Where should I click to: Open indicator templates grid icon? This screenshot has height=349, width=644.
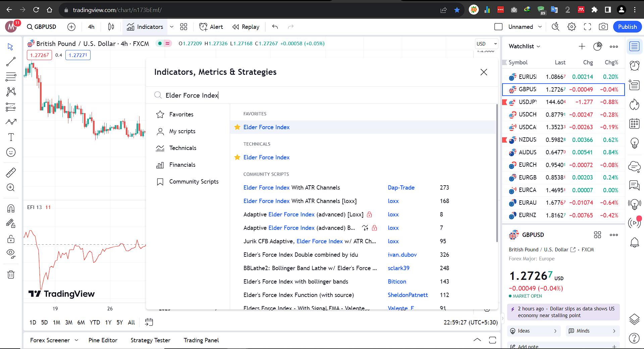click(x=183, y=27)
